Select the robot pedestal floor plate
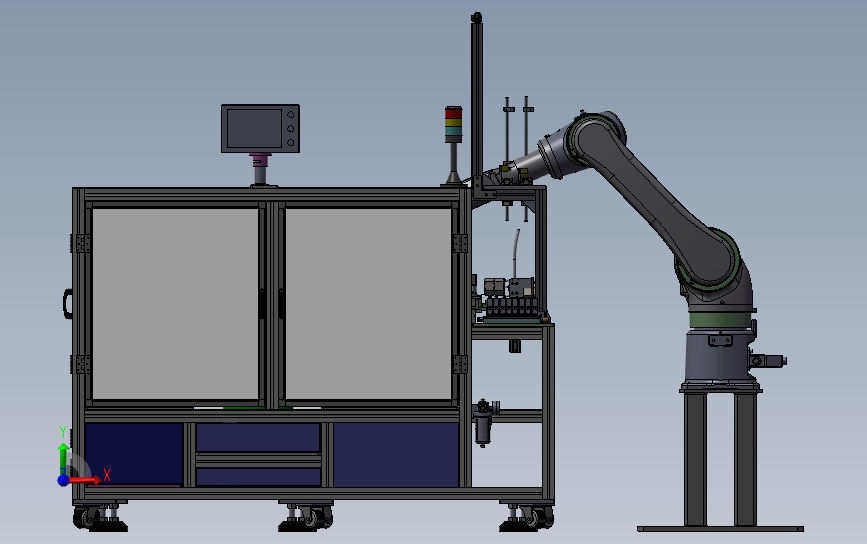The width and height of the screenshot is (867, 544). tap(720, 529)
